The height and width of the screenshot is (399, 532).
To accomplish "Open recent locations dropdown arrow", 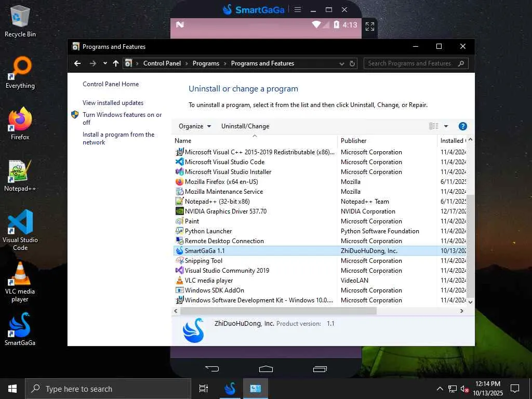I will (x=105, y=63).
